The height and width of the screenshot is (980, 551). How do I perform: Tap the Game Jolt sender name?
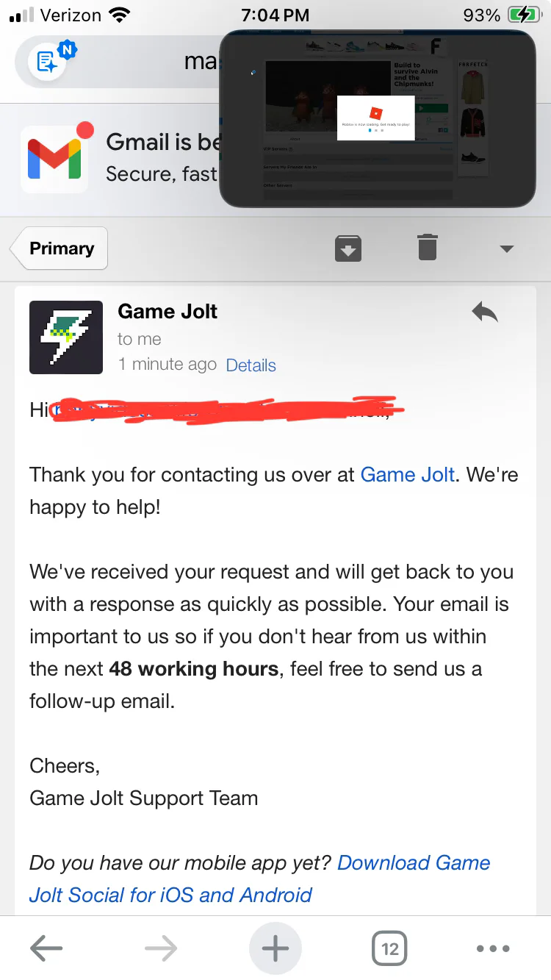click(x=168, y=312)
